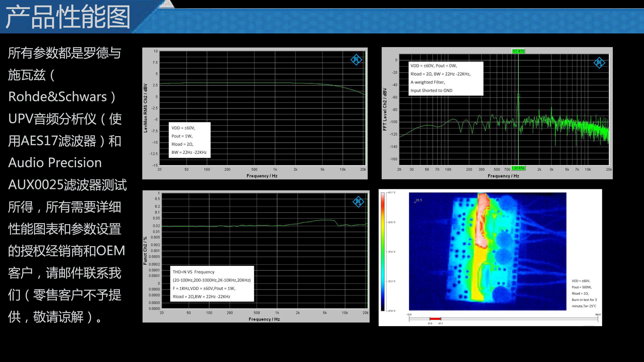The width and height of the screenshot is (644, 362).
Task: Click R&S logo in frequency response chart
Action: point(356,60)
